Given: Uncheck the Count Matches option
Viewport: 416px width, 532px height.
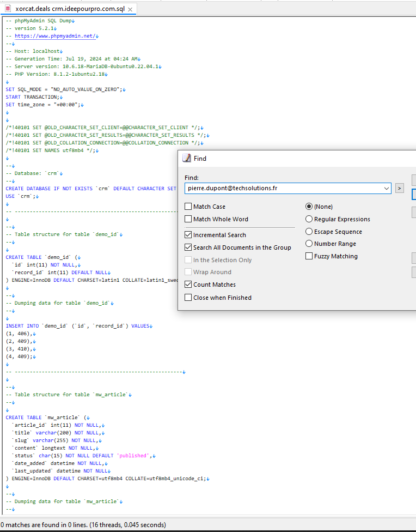Looking at the screenshot, I should pyautogui.click(x=188, y=285).
